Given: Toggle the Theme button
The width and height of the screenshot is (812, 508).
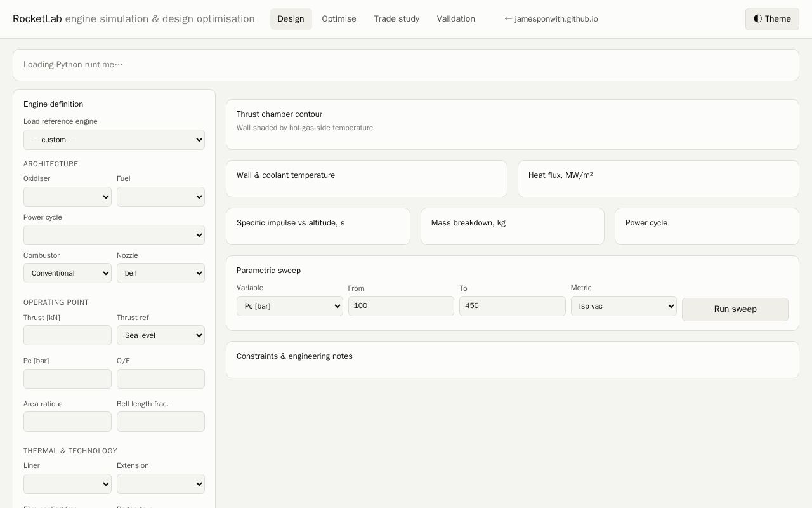Looking at the screenshot, I should pyautogui.click(x=772, y=19).
